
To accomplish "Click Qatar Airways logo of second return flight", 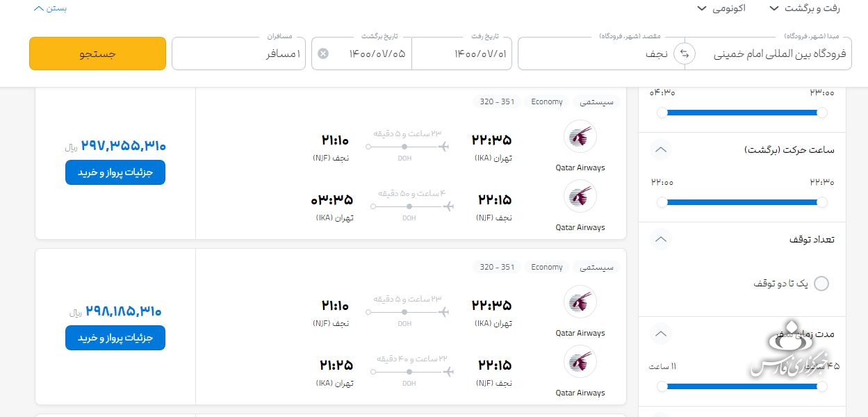I will coord(580,361).
